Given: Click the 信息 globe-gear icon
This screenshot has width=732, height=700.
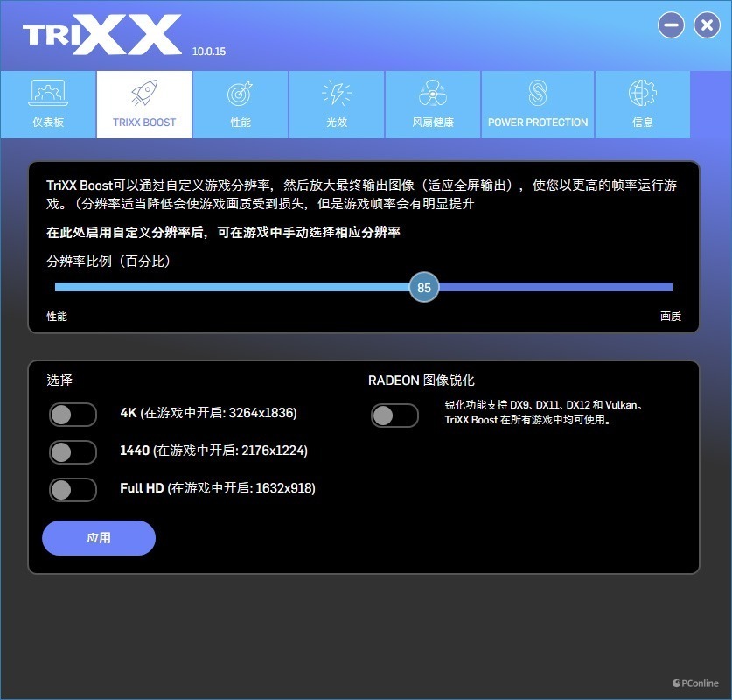Looking at the screenshot, I should [643, 93].
